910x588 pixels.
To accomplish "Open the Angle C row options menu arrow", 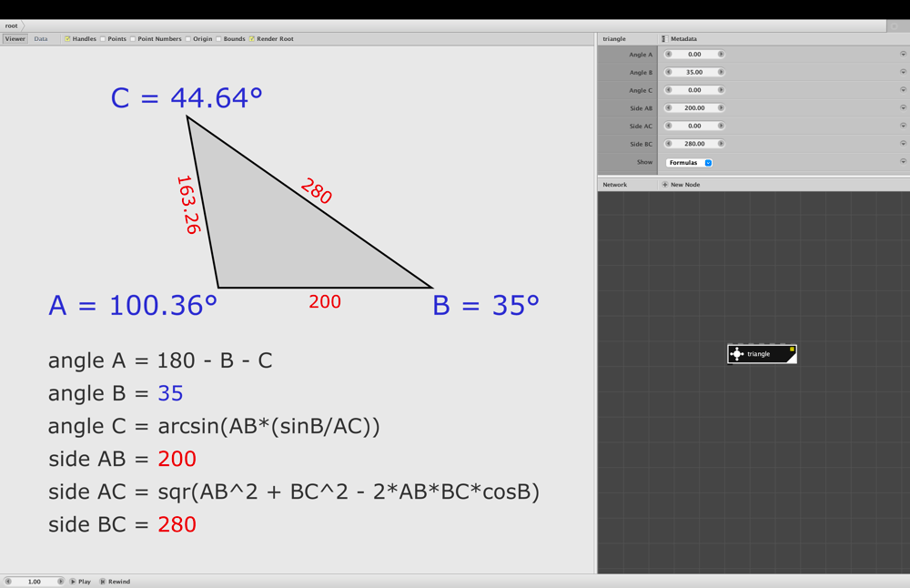I will (x=903, y=90).
